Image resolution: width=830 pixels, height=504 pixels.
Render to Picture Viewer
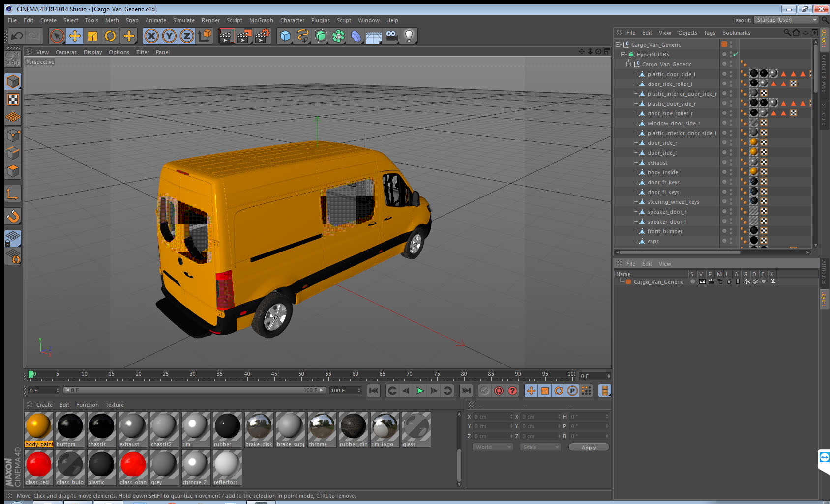tap(244, 36)
